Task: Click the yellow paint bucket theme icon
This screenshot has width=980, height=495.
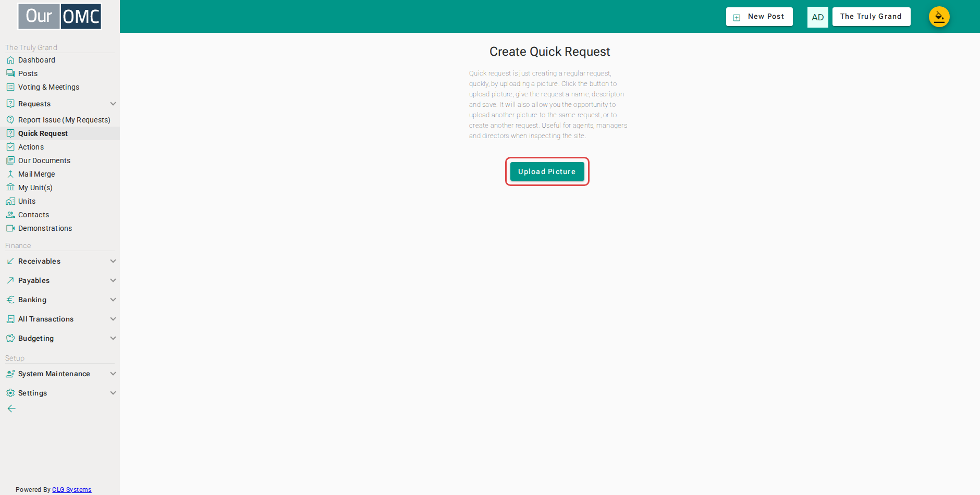Action: (939, 17)
